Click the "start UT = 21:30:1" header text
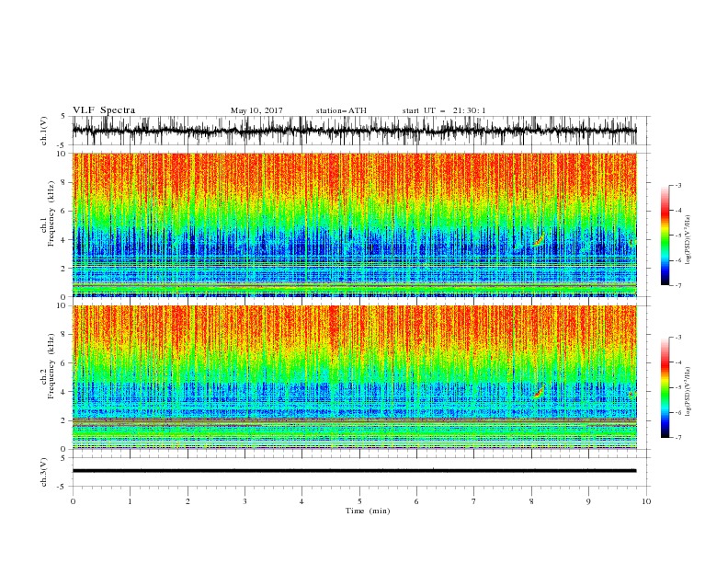728x563 pixels. (444, 110)
